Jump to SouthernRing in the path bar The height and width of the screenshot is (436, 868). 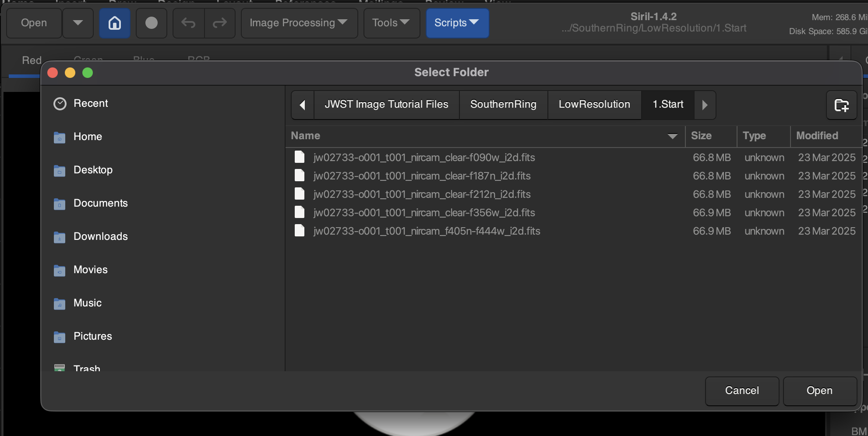tap(503, 104)
